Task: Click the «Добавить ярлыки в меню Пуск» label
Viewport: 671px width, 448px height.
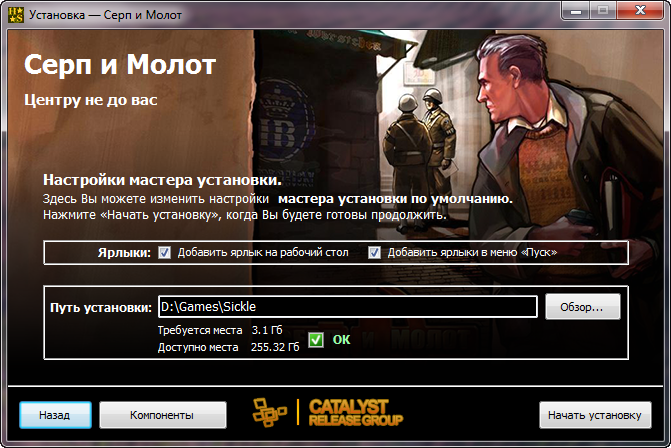Action: point(472,252)
